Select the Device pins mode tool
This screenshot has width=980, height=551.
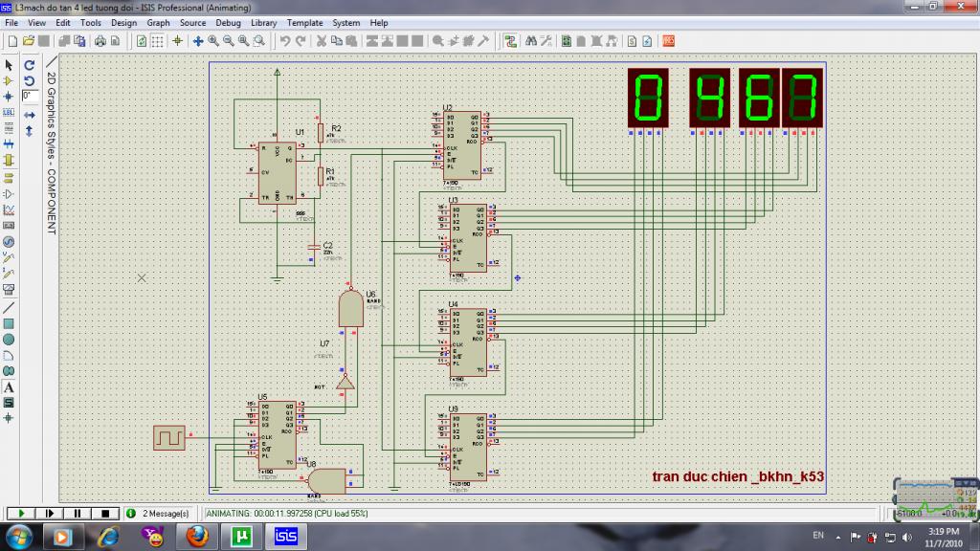pyautogui.click(x=9, y=194)
